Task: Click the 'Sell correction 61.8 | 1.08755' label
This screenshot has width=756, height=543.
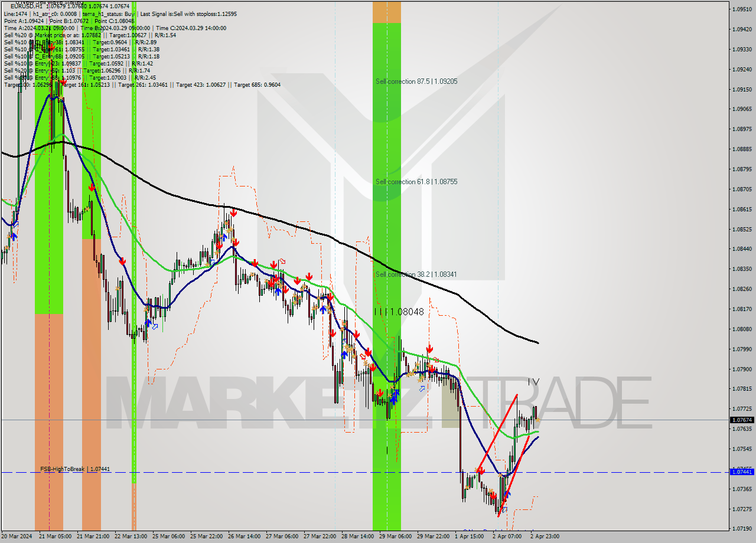Action: pyautogui.click(x=416, y=182)
